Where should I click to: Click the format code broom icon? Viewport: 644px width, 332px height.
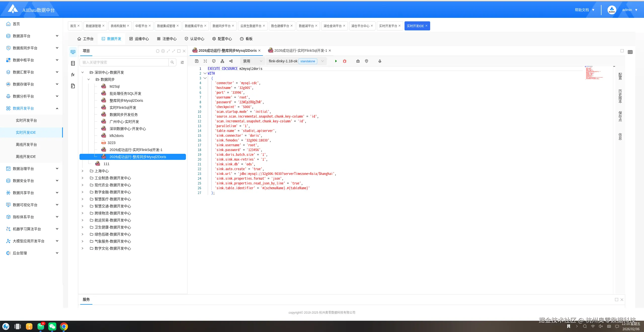coord(358,61)
